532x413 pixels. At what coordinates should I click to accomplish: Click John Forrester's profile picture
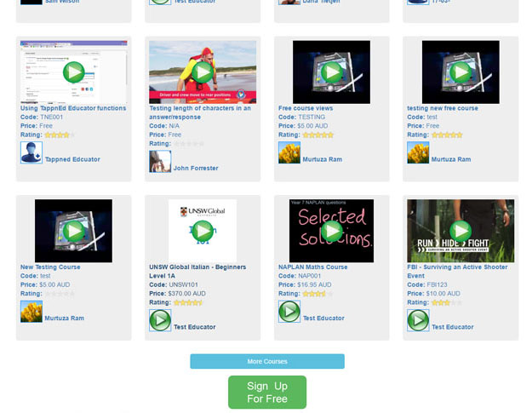(160, 162)
